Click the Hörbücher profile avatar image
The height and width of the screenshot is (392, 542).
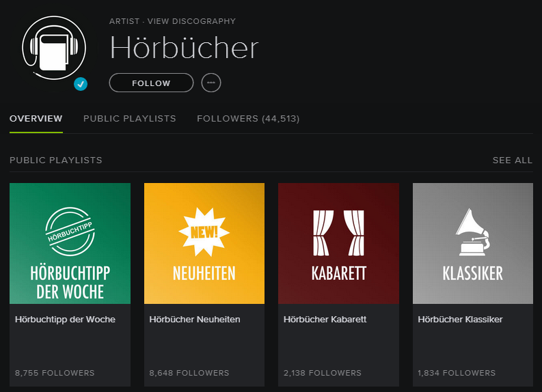tap(54, 48)
